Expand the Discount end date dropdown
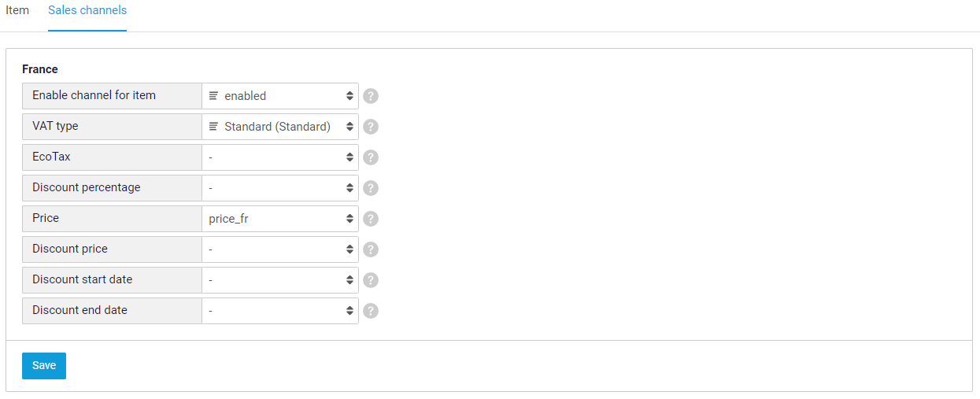980x399 pixels. (280, 311)
